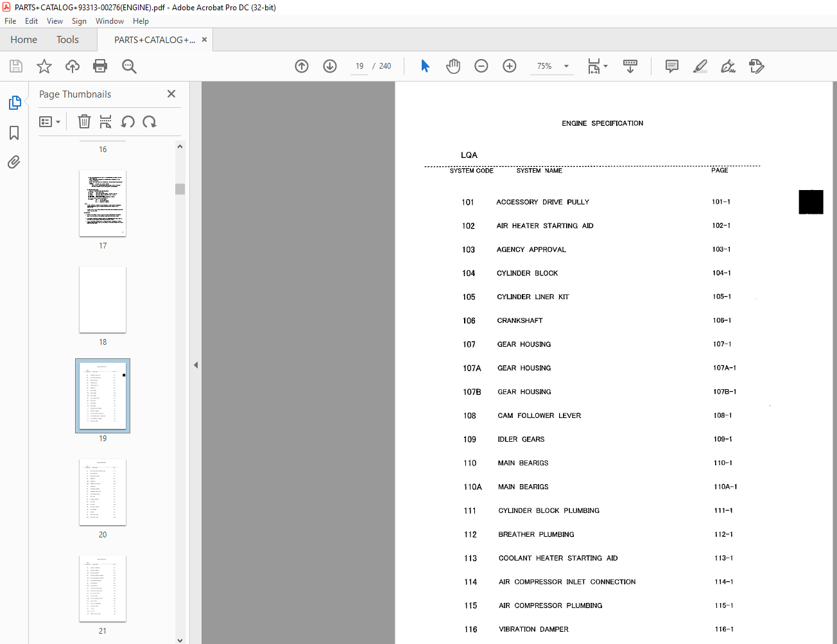Screen dimensions: 837x644
Task: Rotate page counterclockwise
Action: click(x=128, y=121)
